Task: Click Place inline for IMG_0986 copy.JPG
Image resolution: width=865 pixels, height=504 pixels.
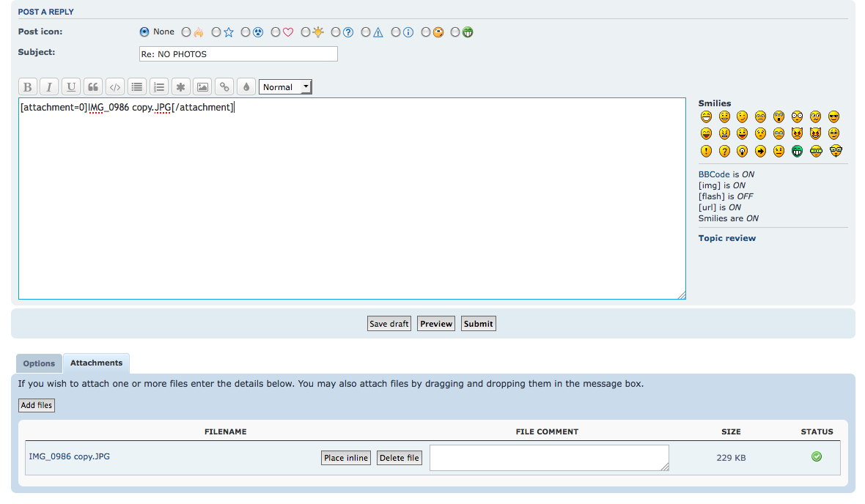Action: click(346, 458)
